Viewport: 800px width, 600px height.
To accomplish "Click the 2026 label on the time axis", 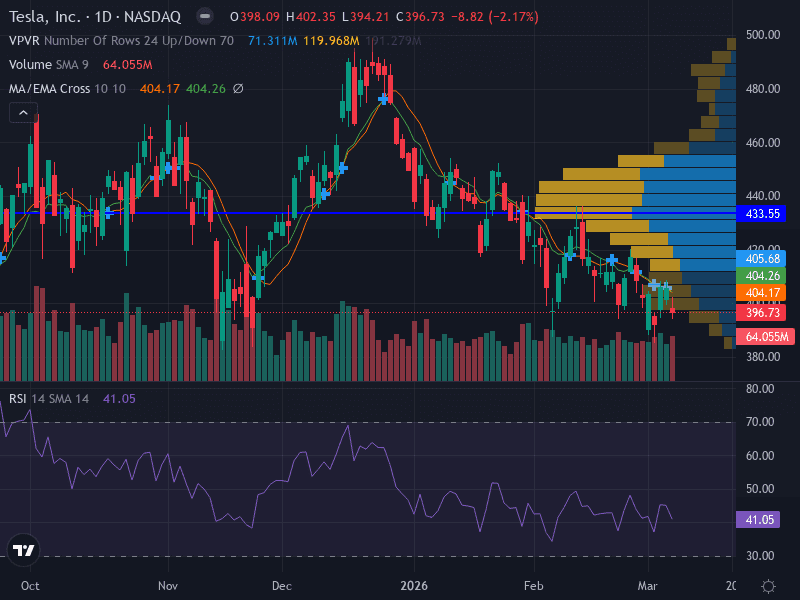I will coord(414,586).
